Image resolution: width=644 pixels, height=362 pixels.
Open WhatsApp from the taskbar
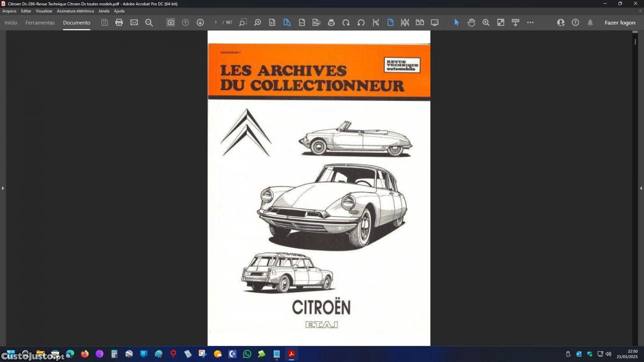247,354
